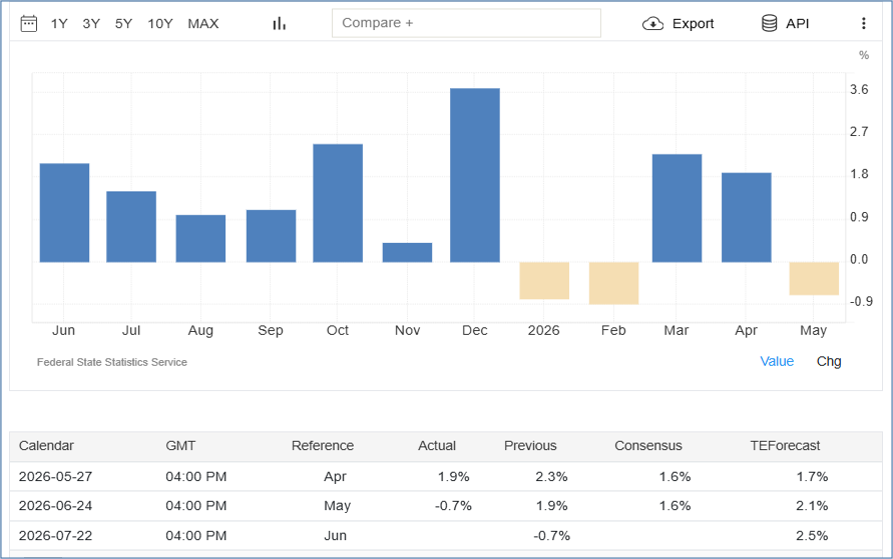The image size is (893, 559).
Task: Open the calendar date range icon
Action: coord(28,24)
